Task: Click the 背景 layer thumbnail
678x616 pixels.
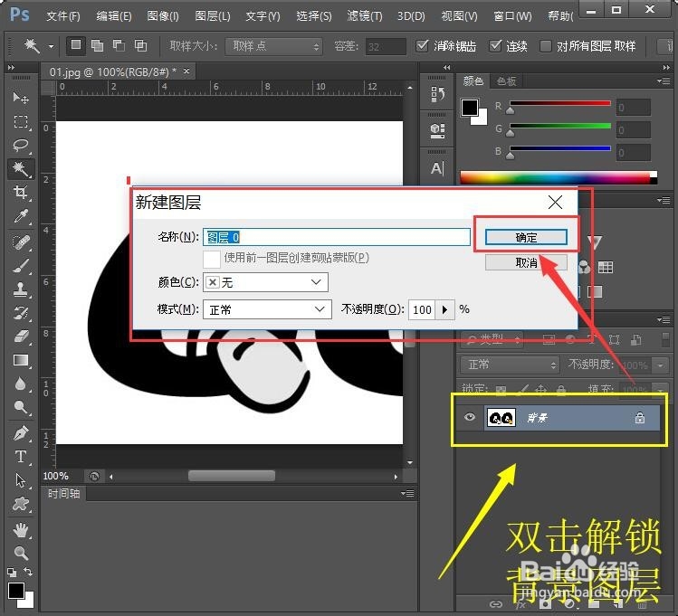Action: (501, 417)
